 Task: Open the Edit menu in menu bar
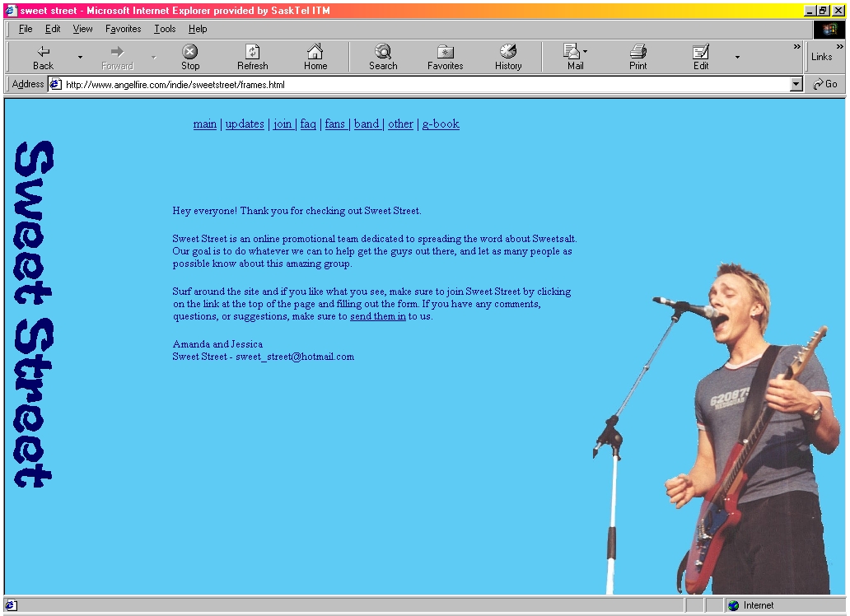pos(53,29)
